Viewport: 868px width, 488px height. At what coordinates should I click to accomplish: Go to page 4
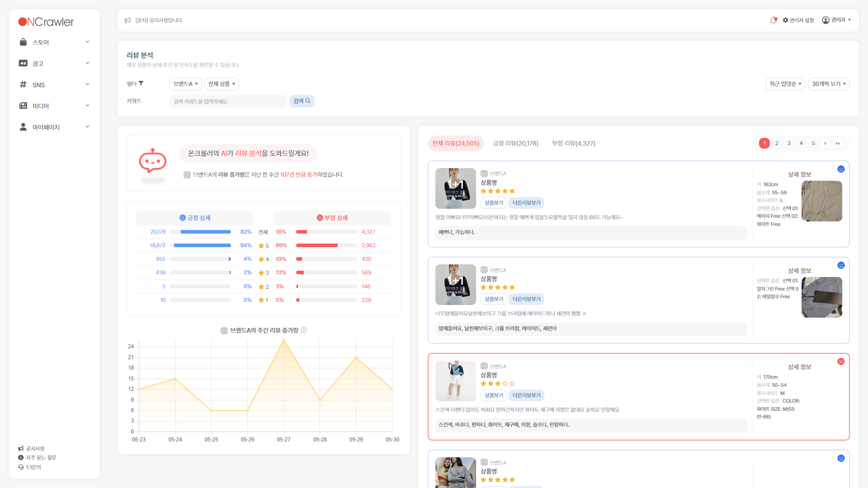coord(801,144)
